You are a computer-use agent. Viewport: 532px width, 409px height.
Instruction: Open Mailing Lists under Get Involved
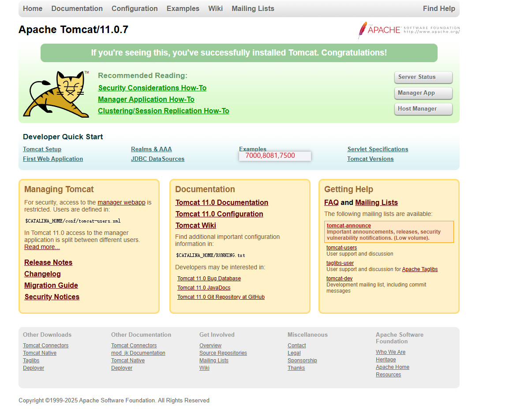[214, 361]
